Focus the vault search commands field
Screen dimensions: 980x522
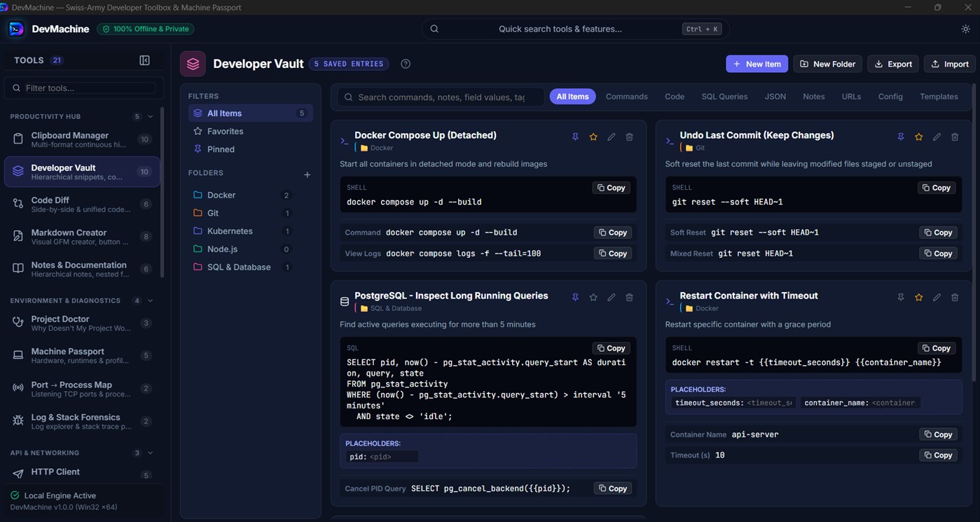pos(441,97)
